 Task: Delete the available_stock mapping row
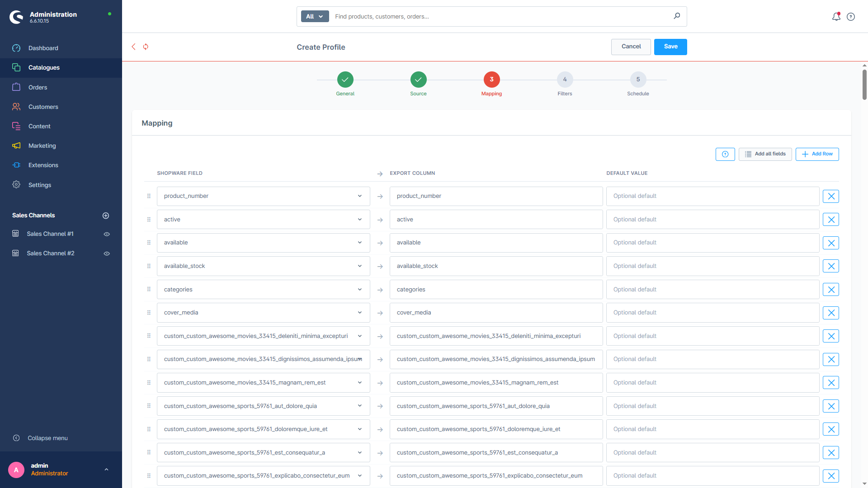[831, 266]
